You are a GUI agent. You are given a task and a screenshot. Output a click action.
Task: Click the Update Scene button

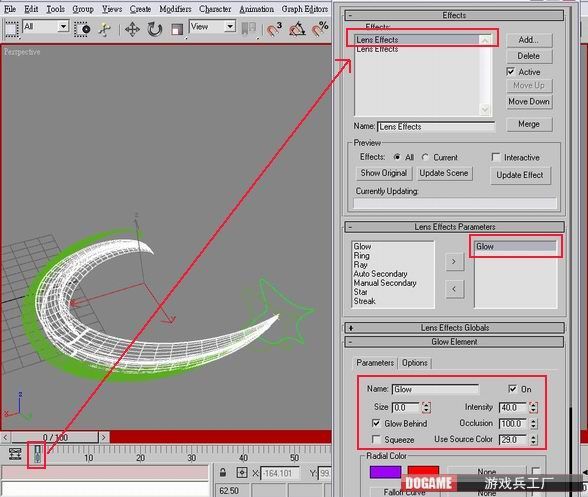(444, 173)
